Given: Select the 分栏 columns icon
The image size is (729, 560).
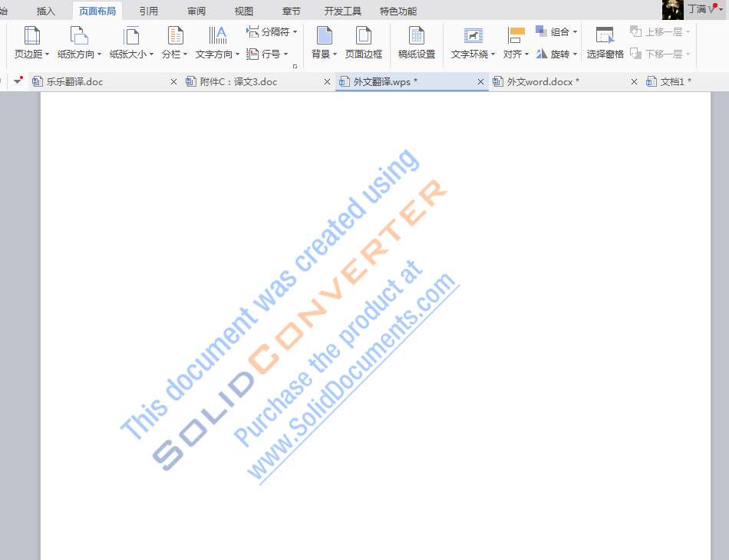Looking at the screenshot, I should click(x=175, y=36).
